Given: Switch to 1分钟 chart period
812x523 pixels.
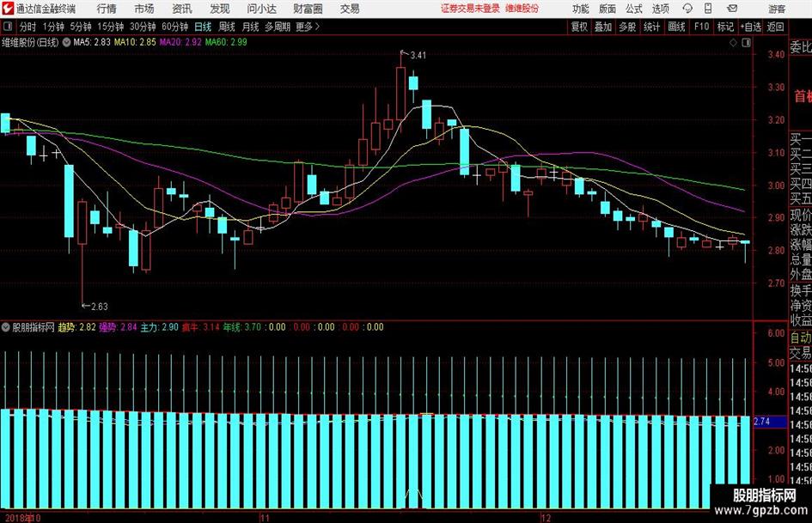Looking at the screenshot, I should (53, 27).
